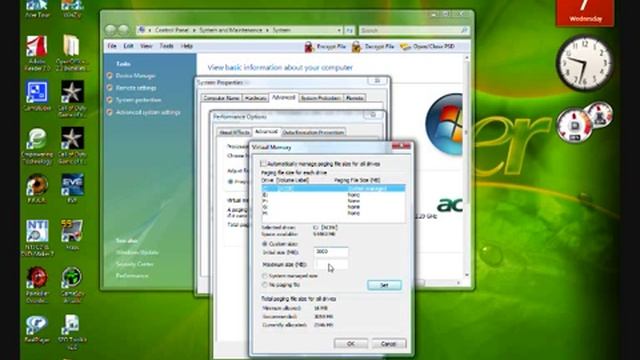Click the calendar gadget showing Wednesday

click(x=585, y=12)
